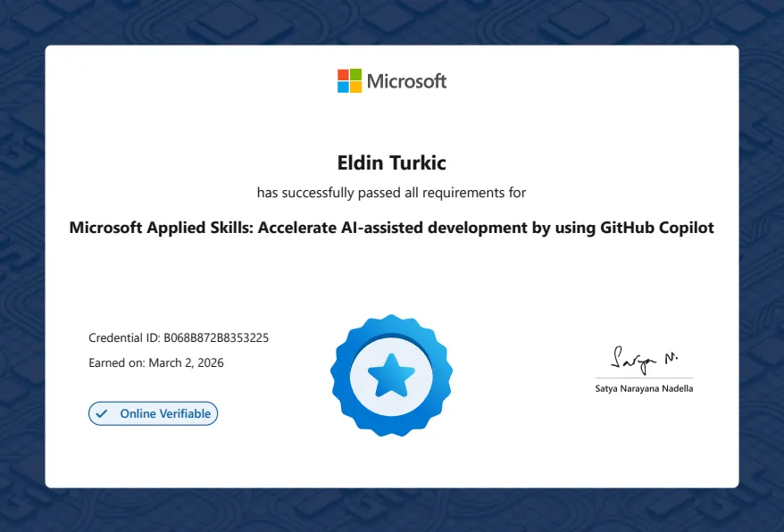Click the Satya Narayana Nadella printed name
784x532 pixels.
tap(643, 388)
